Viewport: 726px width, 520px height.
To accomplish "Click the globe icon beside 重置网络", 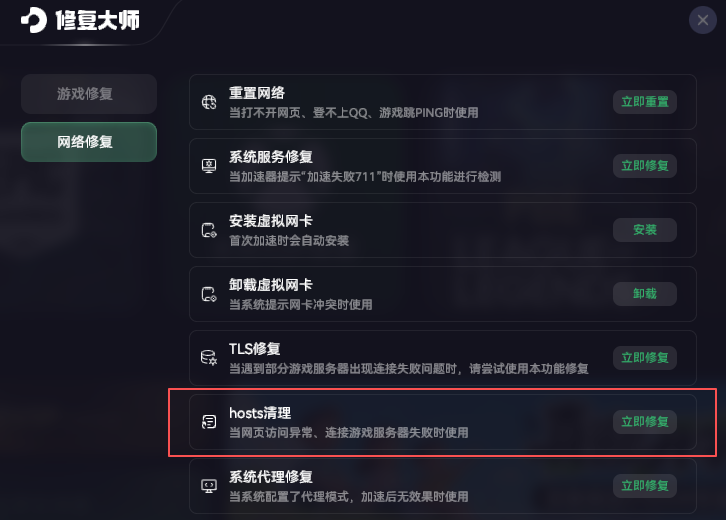I will click(209, 102).
